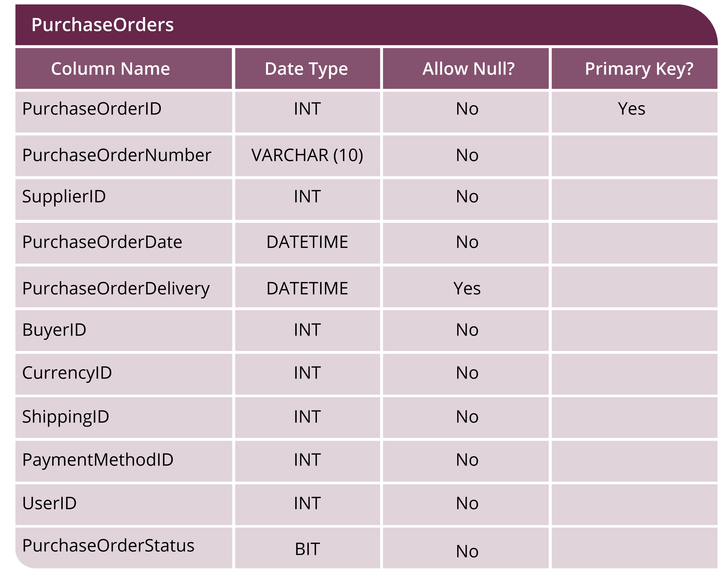Click the BuyerID cell

point(123,331)
